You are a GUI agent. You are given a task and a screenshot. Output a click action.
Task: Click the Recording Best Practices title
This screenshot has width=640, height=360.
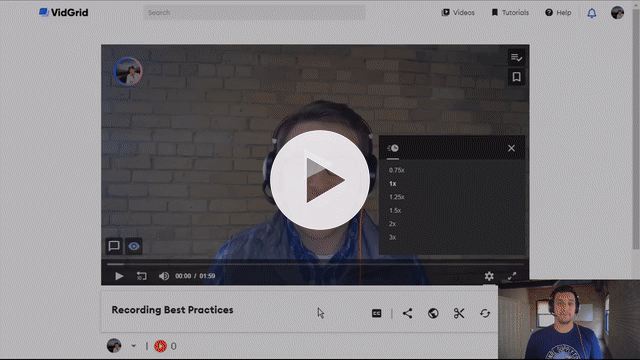[172, 310]
